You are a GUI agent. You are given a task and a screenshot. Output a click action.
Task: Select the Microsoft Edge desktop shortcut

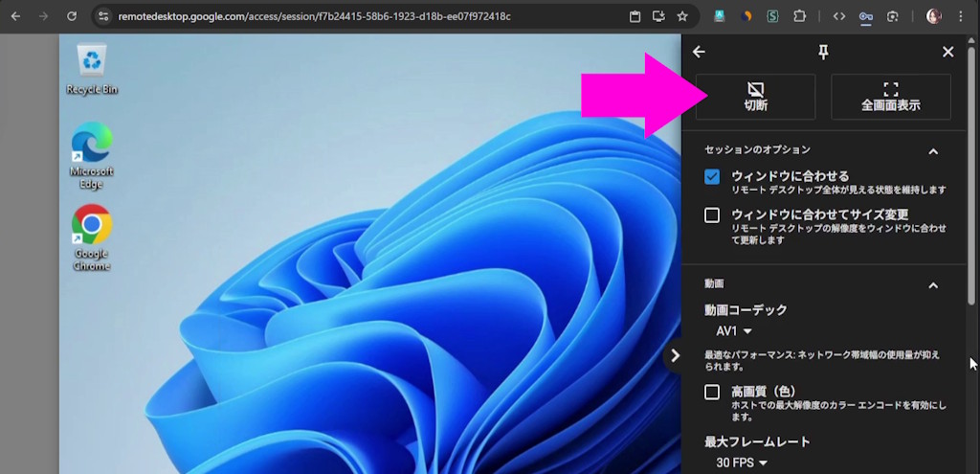92,150
